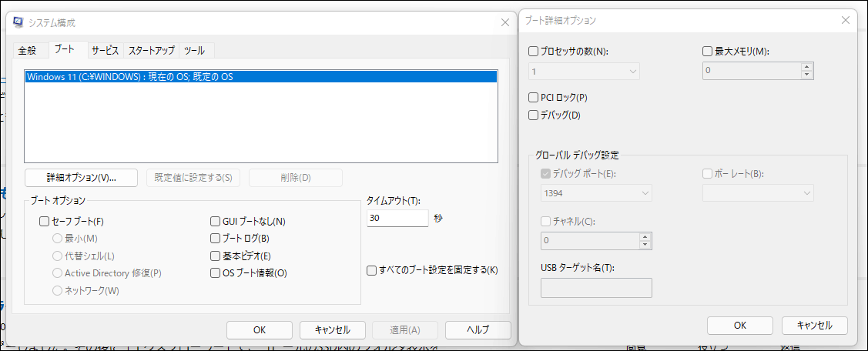Close the システム構成 window
Image resolution: width=868 pixels, height=351 pixels.
tap(505, 22)
